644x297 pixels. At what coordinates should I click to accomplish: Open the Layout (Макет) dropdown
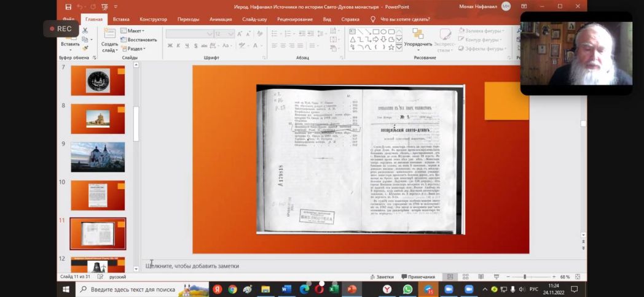tap(135, 31)
